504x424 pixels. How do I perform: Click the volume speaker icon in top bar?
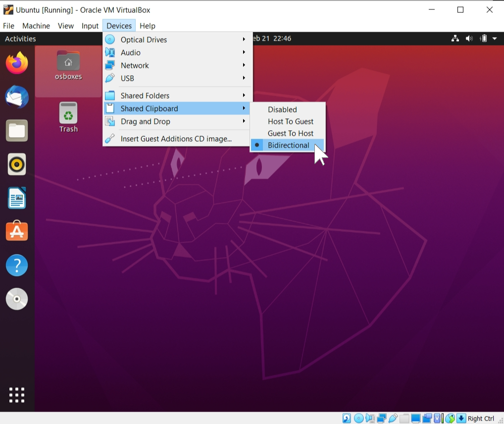click(469, 39)
